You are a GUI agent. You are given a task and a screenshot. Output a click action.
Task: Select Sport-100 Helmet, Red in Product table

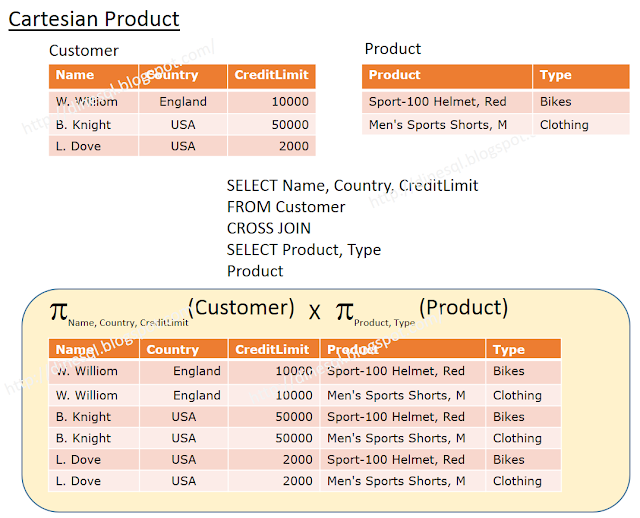click(437, 102)
